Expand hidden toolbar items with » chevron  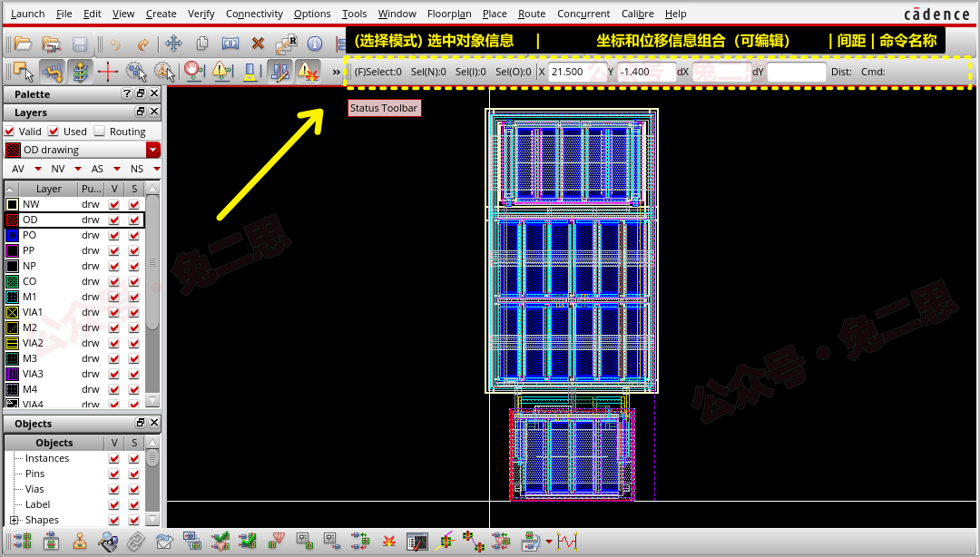(x=337, y=72)
